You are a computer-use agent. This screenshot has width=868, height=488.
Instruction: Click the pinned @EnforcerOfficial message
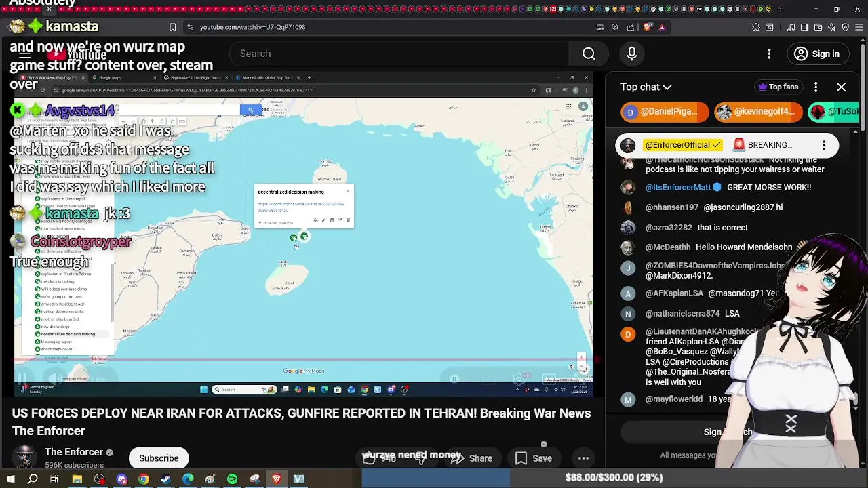click(727, 145)
